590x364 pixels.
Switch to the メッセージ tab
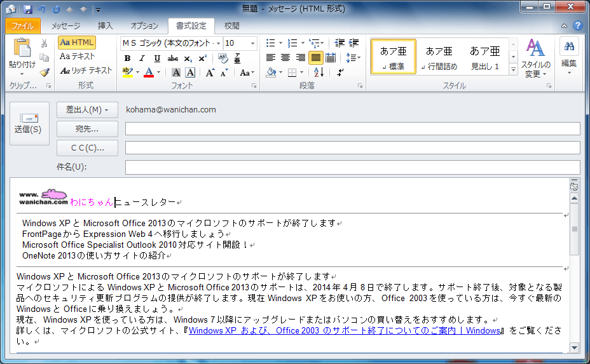[65, 25]
